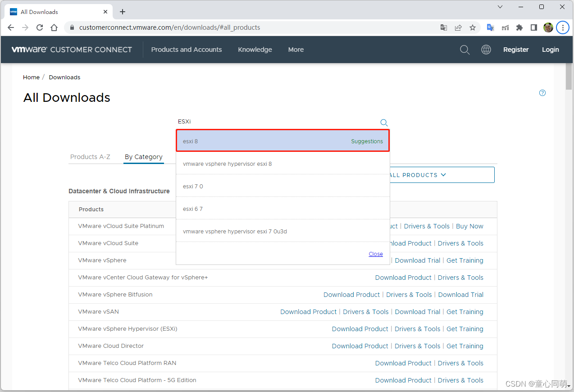Open the Knowledge menu item
Image resolution: width=574 pixels, height=392 pixels.
(x=255, y=50)
